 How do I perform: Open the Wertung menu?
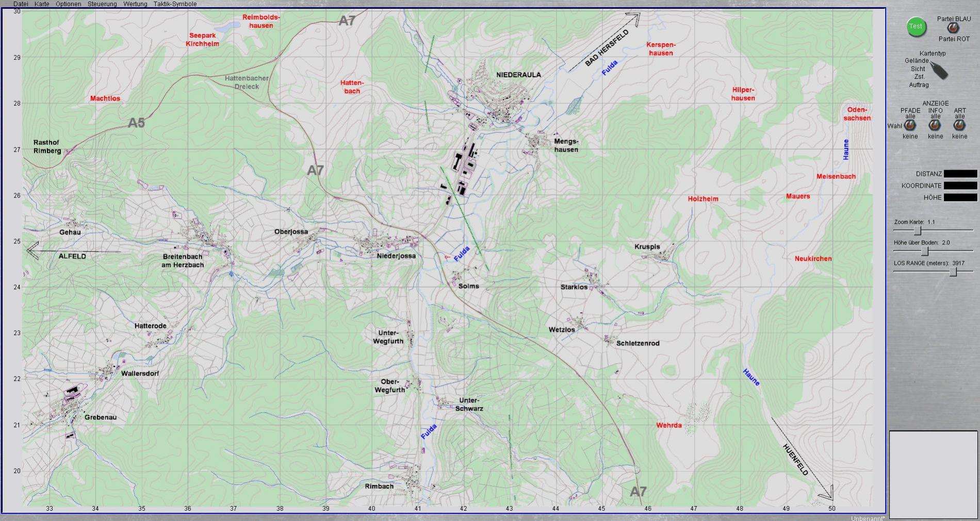(135, 4)
